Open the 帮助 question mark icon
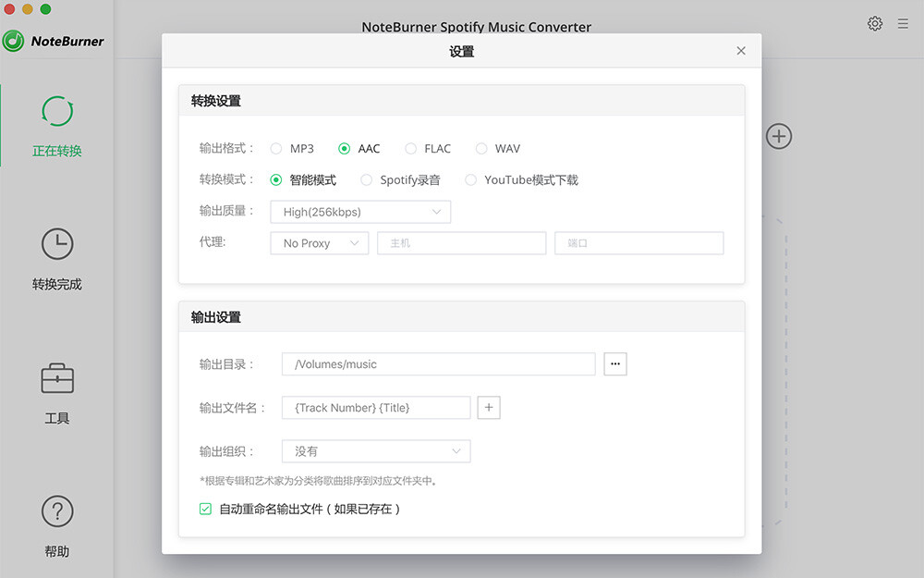Viewport: 924px width, 578px height. pos(57,511)
